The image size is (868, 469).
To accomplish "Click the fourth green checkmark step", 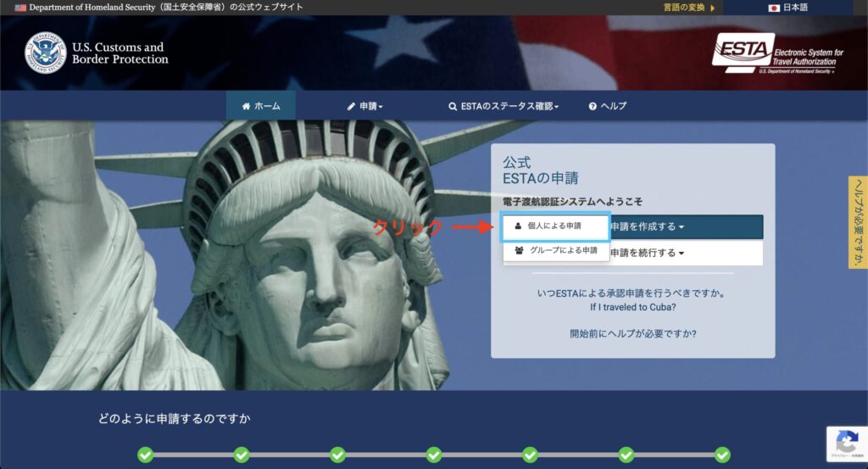I will point(434,455).
